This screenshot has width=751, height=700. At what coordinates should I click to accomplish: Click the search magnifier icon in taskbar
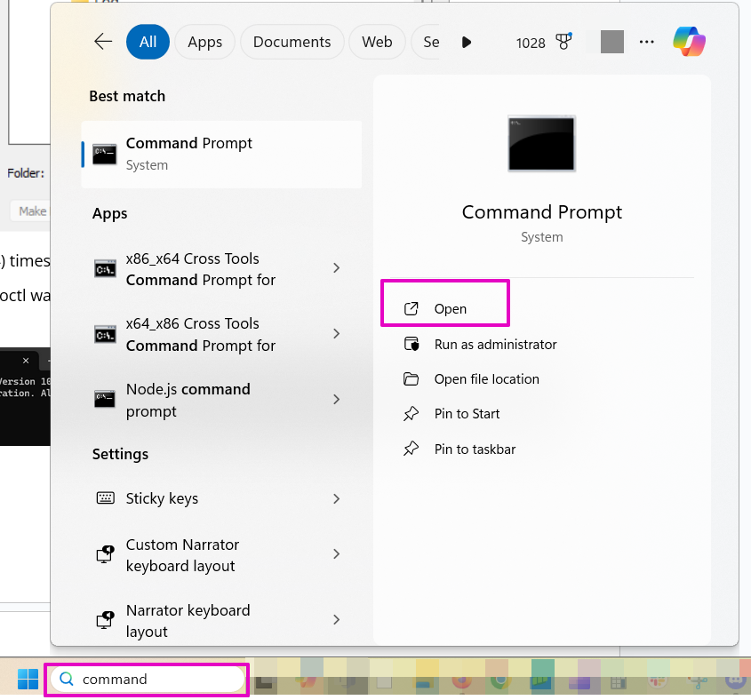67,679
